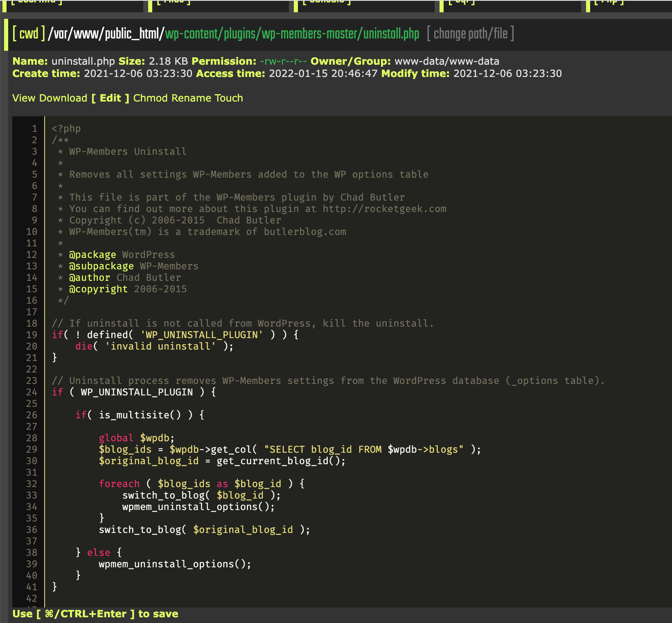The image size is (672, 623).
Task: Click uninstall.php in the path bar
Action: [x=391, y=34]
